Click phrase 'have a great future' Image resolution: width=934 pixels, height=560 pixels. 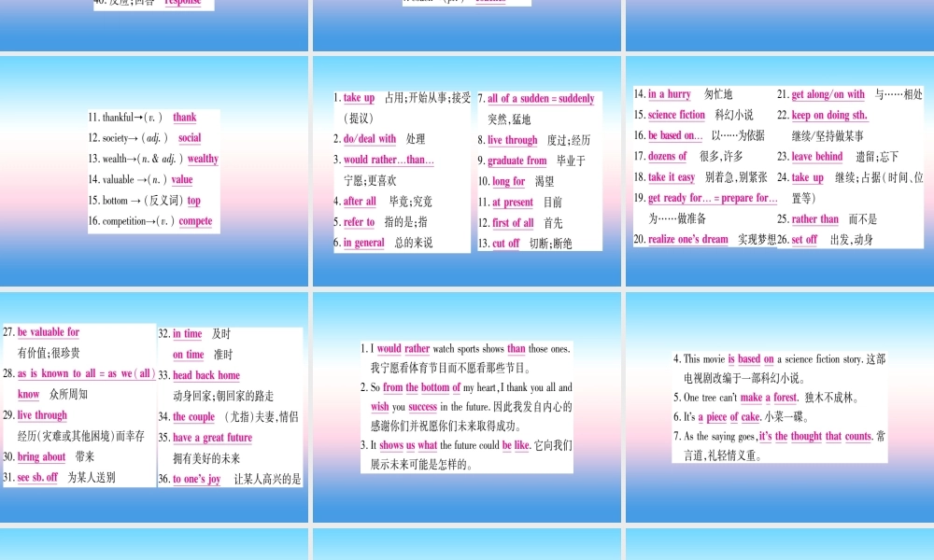(213, 438)
